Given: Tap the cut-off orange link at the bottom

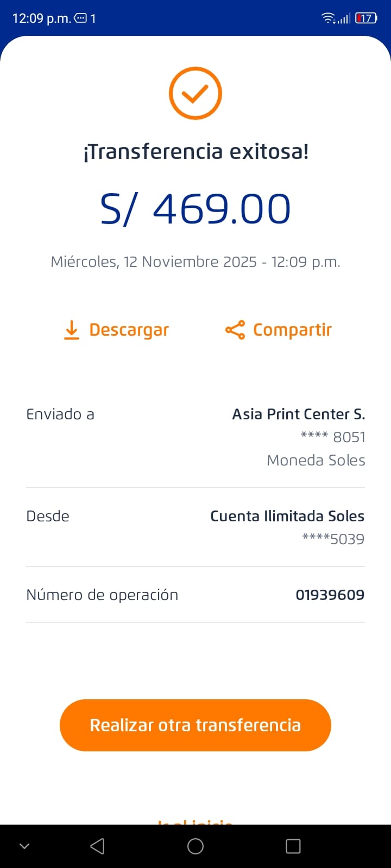Looking at the screenshot, I should (x=195, y=821).
